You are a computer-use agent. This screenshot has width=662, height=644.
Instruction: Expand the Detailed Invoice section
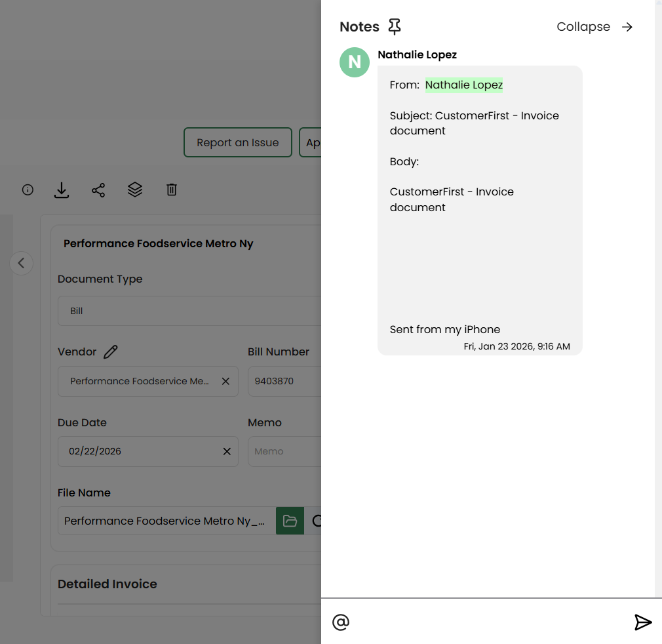[107, 584]
